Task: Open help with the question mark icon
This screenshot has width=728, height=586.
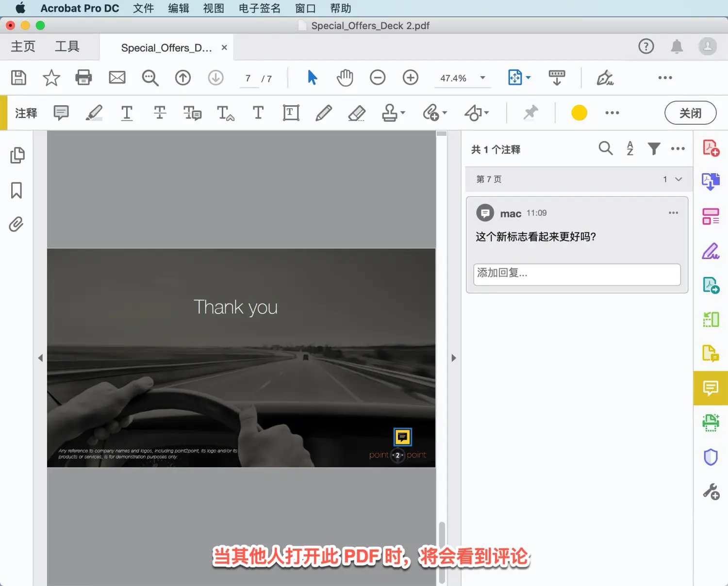Action: tap(646, 47)
